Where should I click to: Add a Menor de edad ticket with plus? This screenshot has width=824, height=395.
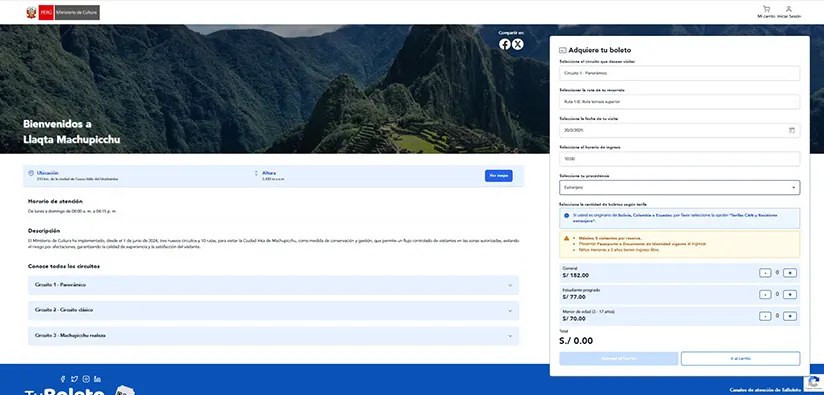(x=790, y=316)
